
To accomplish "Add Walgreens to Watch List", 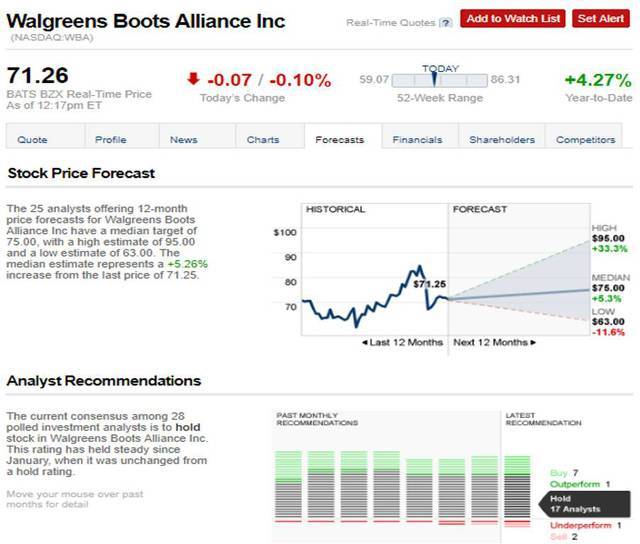I will pos(513,19).
